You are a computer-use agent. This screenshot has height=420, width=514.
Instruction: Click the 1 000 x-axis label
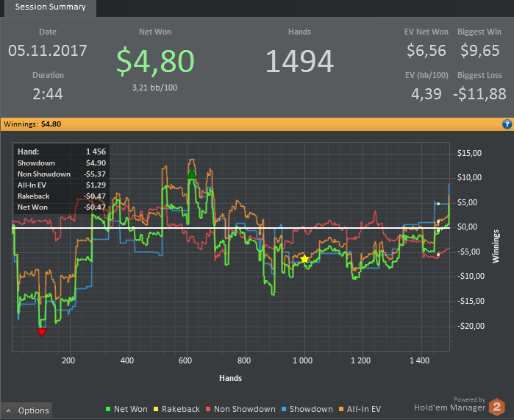302,360
